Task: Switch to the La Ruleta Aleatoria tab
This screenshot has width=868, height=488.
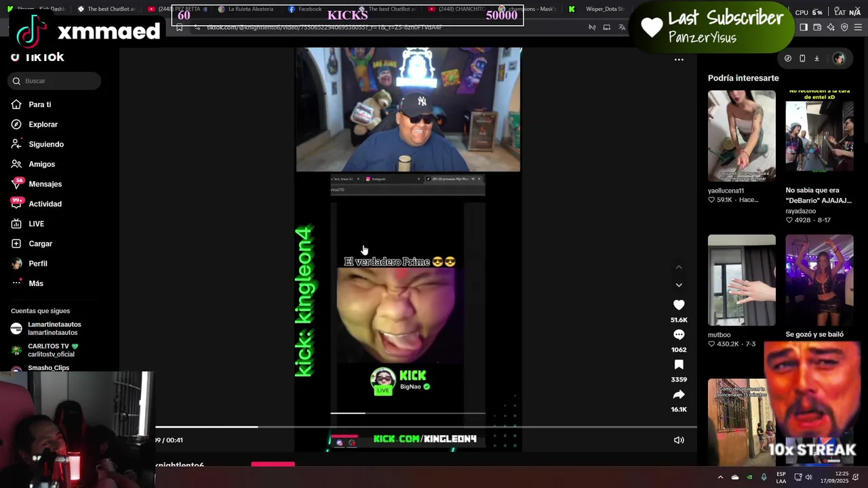Action: click(245, 9)
